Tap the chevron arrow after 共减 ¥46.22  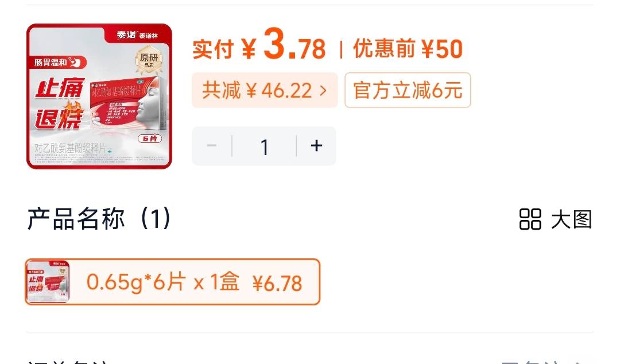(323, 91)
